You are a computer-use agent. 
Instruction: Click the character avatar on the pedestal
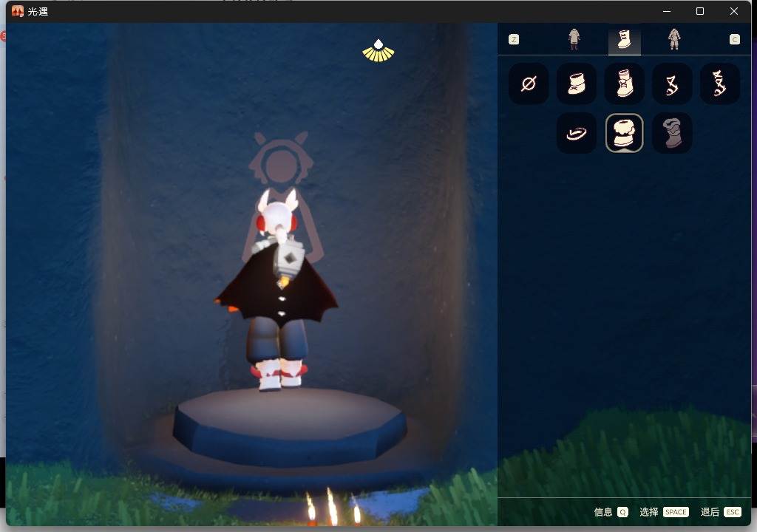click(x=277, y=290)
